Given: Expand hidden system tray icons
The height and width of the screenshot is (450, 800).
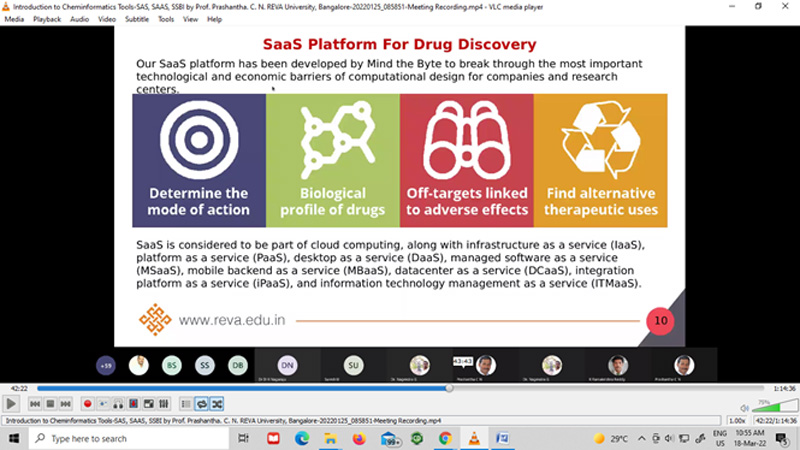Looking at the screenshot, I should (642, 439).
